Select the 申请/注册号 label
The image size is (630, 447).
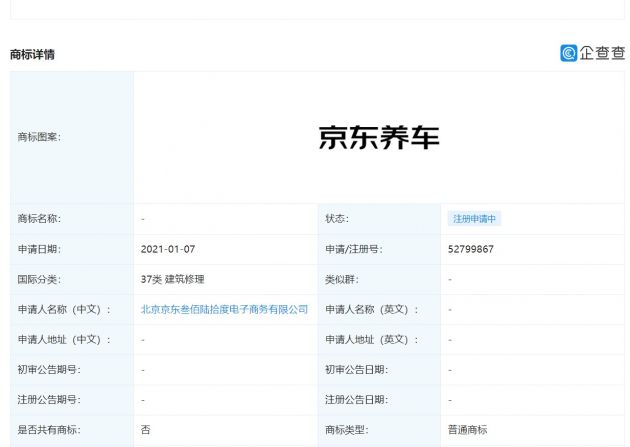pos(354,249)
